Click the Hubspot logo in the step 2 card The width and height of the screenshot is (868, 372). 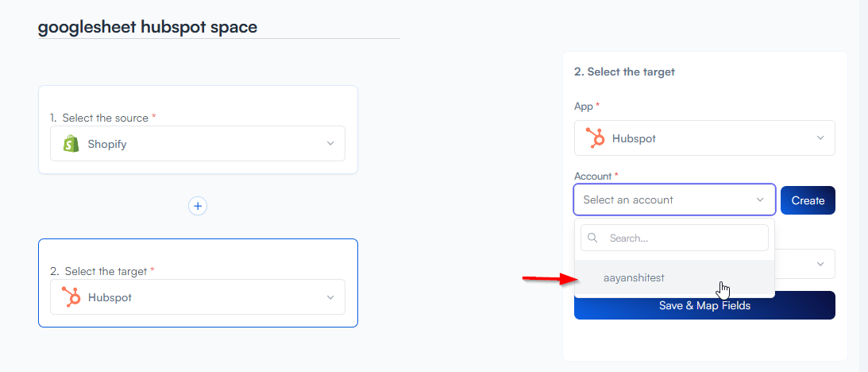[72, 297]
